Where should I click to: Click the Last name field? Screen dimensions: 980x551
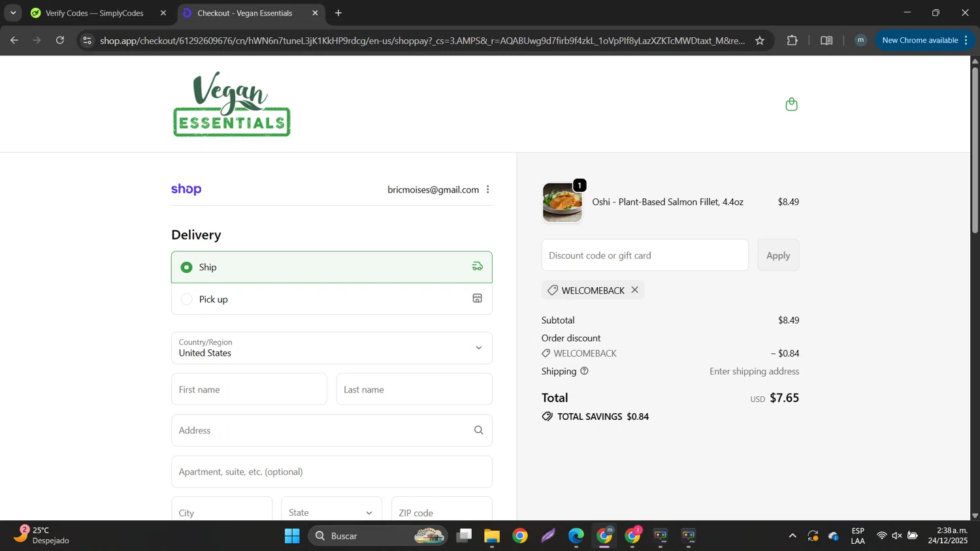point(414,389)
